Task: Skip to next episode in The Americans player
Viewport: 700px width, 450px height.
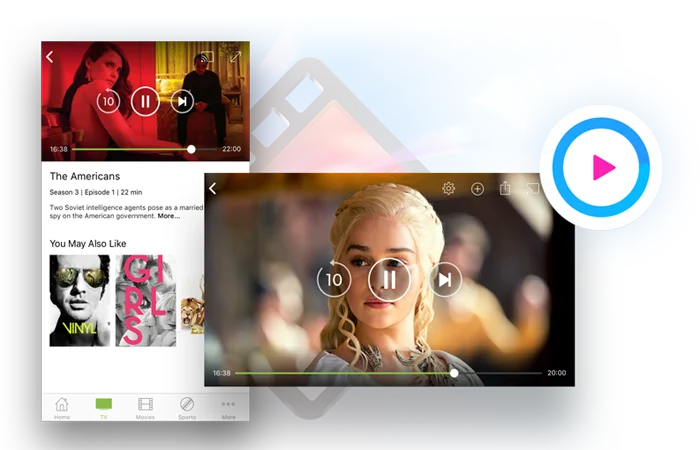Action: 182,101
